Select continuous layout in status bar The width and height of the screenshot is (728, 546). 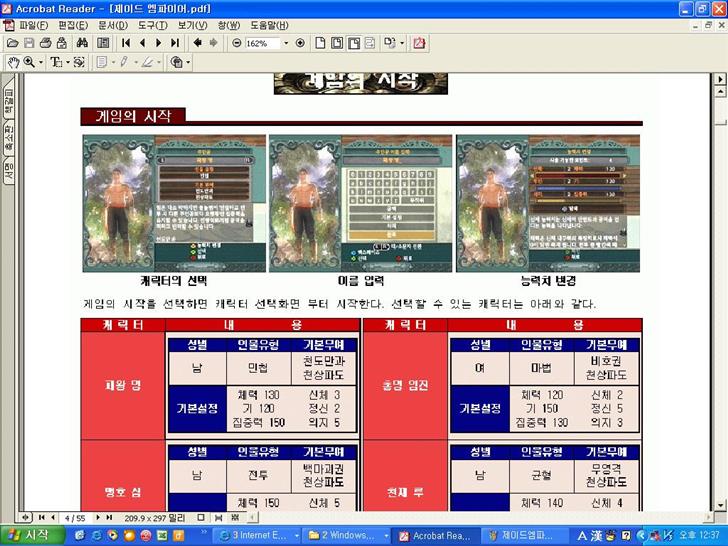(x=218, y=517)
